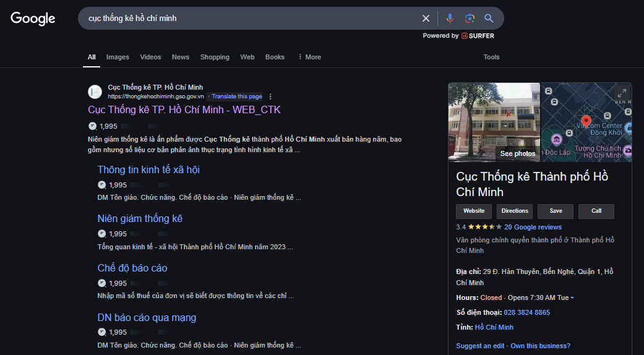Click the address text 29 Đ. Hàn Thuyên
644x355 pixels.
click(x=535, y=277)
